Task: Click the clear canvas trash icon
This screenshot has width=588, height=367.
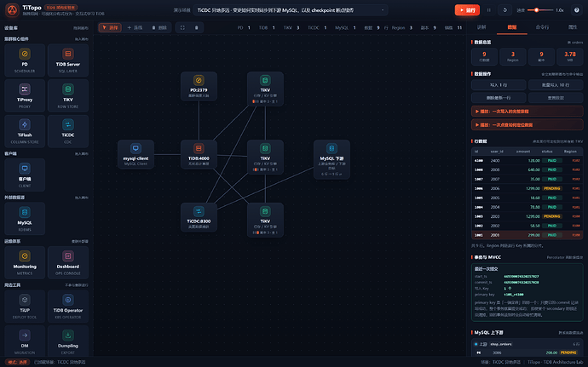Action: (x=197, y=28)
